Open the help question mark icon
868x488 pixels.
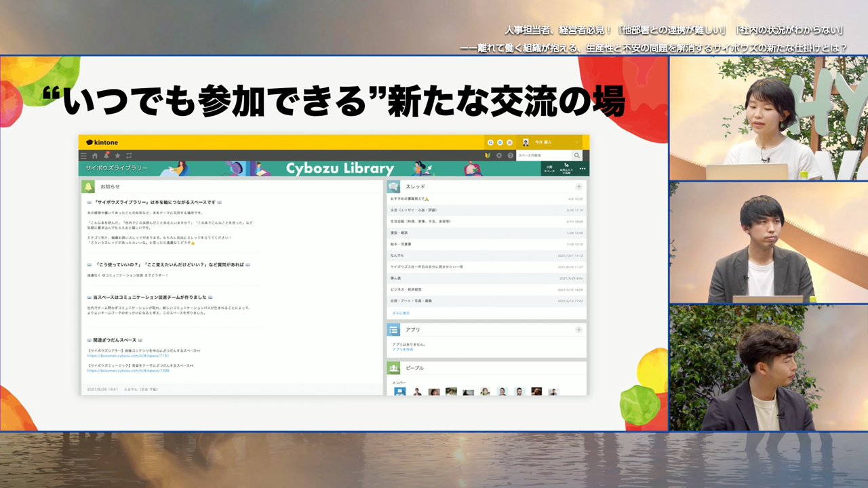point(511,156)
